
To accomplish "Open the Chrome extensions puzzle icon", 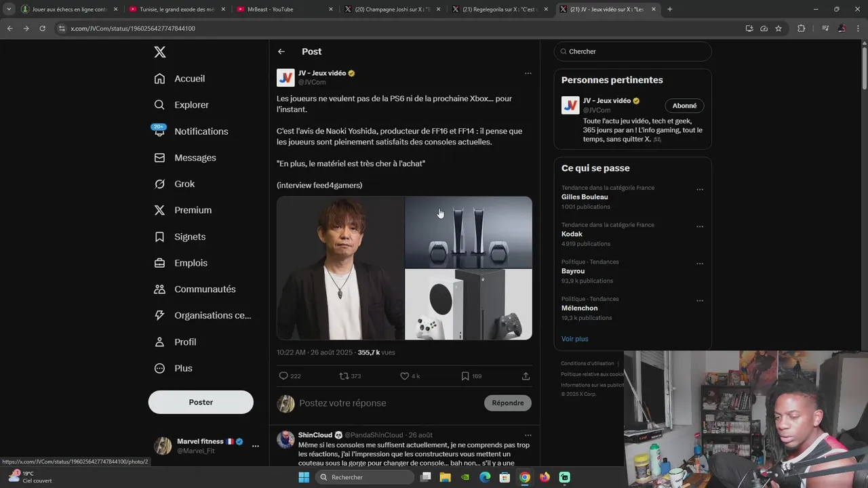I will 801,28.
